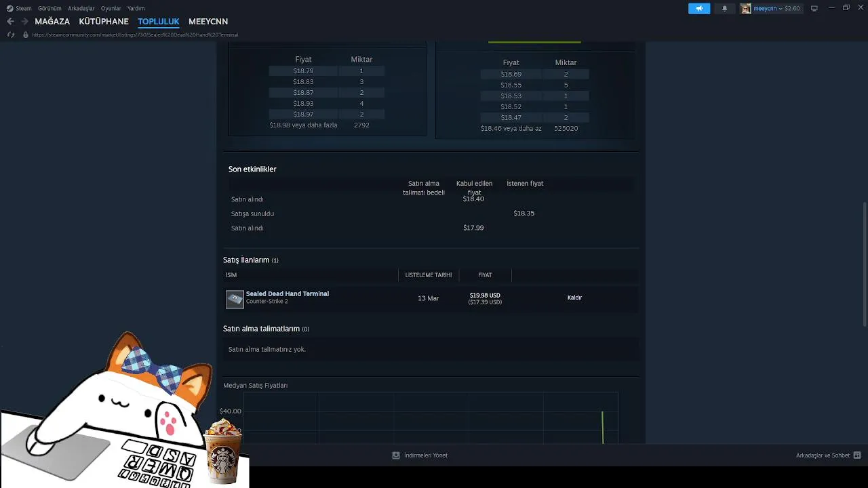The height and width of the screenshot is (488, 868).
Task: Select the $18.83 sell price row
Action: 327,81
